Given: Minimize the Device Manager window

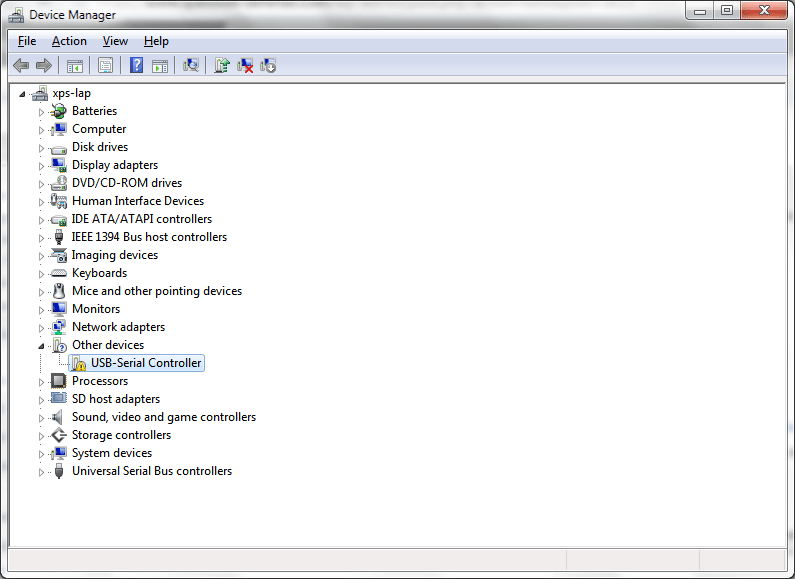Looking at the screenshot, I should point(700,11).
